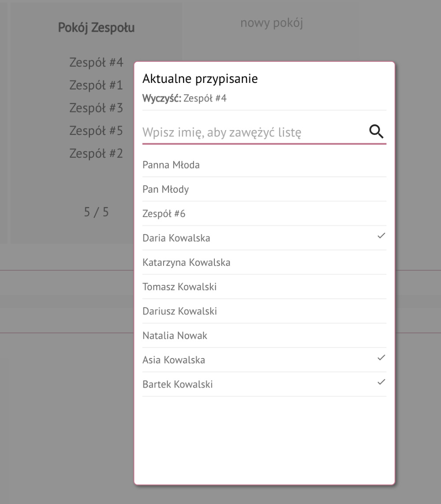The width and height of the screenshot is (441, 504).
Task: Choose Zespół #6 in the list
Action: pyautogui.click(x=264, y=214)
